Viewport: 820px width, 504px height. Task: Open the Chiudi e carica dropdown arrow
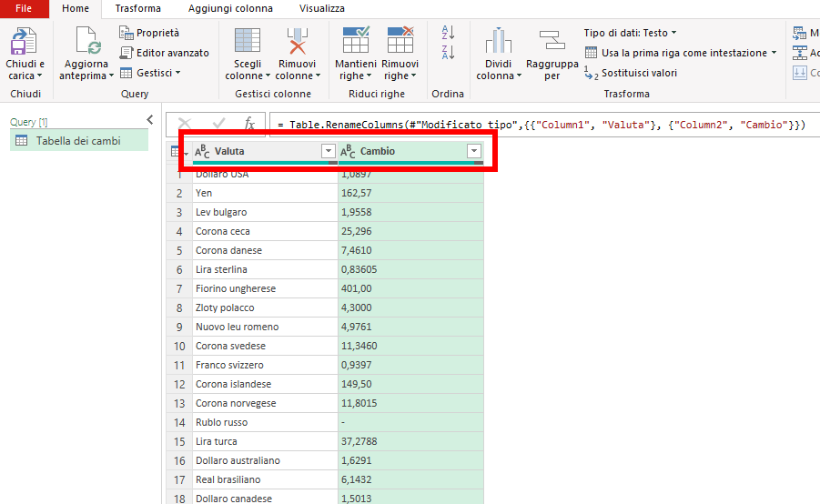coord(39,76)
